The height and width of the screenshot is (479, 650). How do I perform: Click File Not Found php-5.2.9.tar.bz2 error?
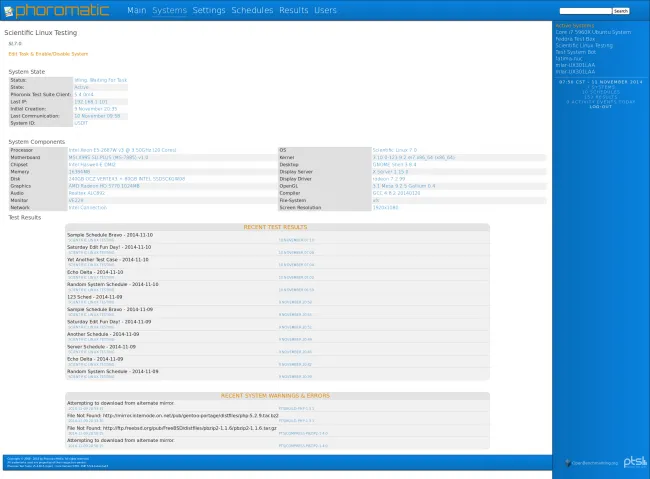click(173, 416)
